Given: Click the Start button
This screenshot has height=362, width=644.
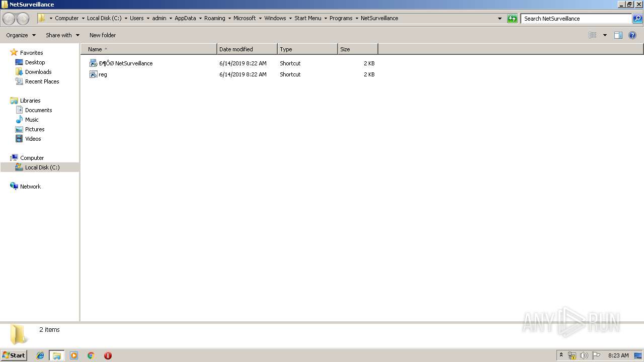Looking at the screenshot, I should pos(14,355).
